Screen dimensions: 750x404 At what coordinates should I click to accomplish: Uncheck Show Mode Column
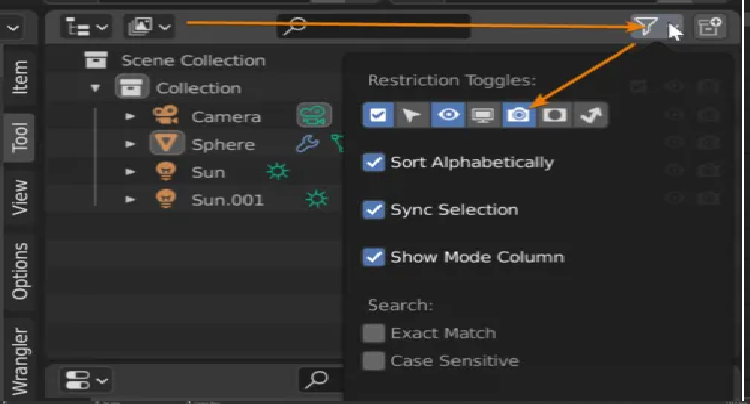(375, 257)
